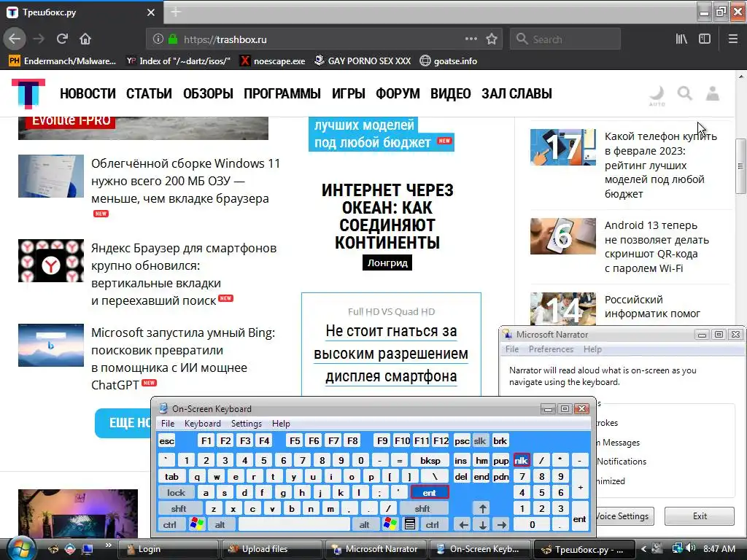Bookmark this page with star icon

tap(492, 39)
